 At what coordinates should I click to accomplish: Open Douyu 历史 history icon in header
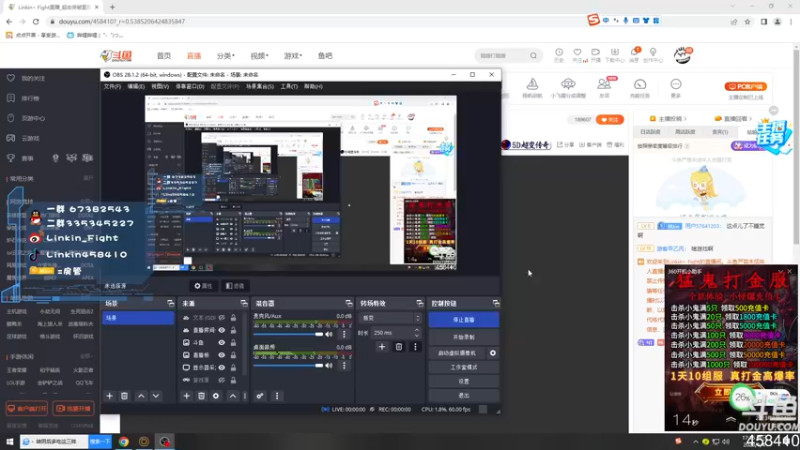tap(559, 55)
